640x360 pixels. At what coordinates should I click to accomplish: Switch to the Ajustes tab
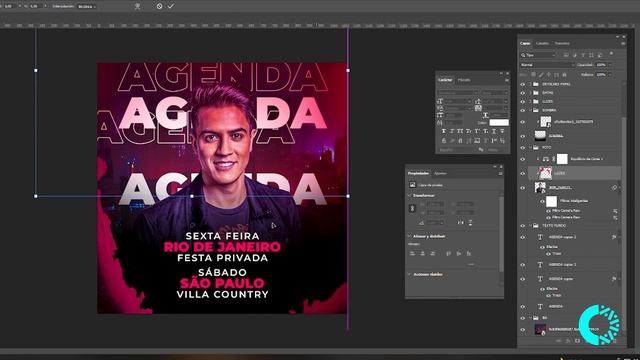pos(440,173)
